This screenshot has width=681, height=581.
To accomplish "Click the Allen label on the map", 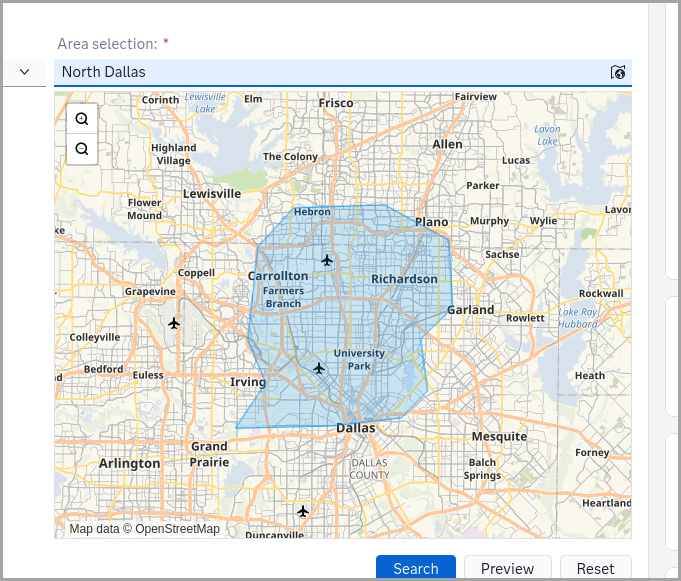I will click(x=447, y=144).
